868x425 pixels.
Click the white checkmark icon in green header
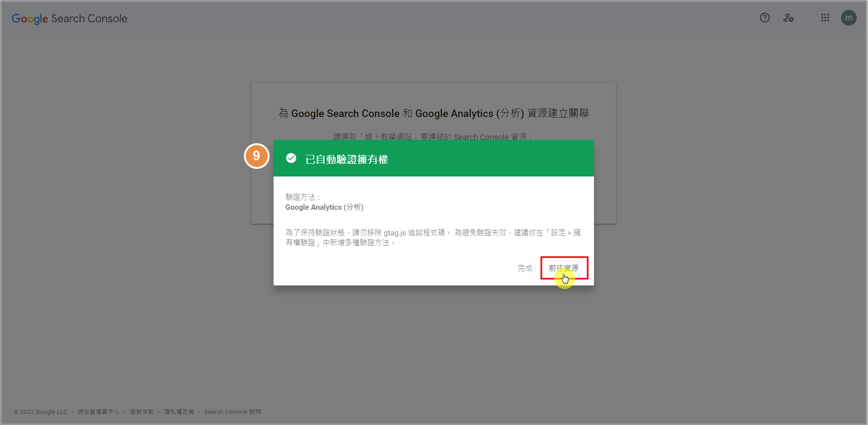291,158
